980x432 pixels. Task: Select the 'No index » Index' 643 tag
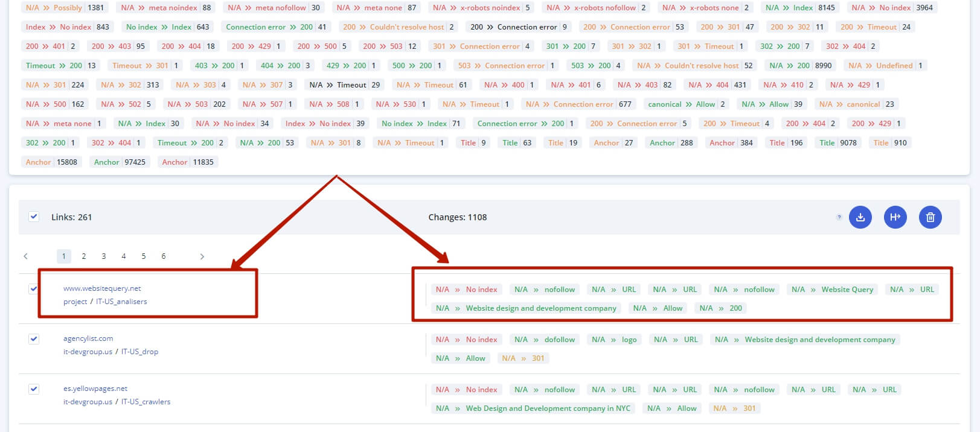(168, 27)
